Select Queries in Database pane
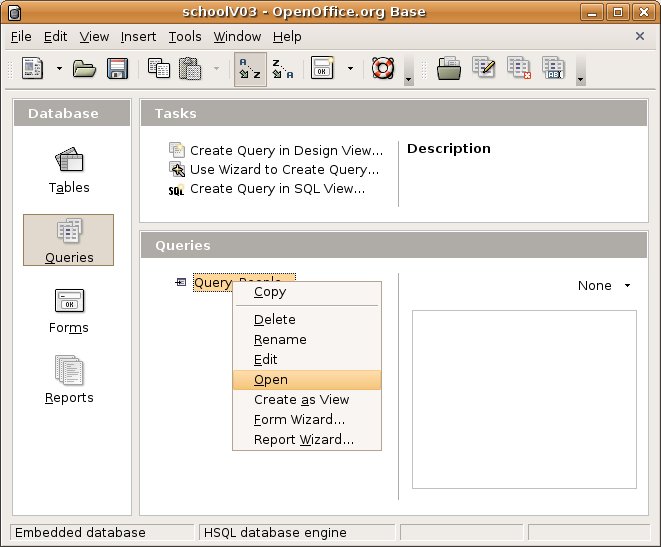661x547 pixels. 68,240
